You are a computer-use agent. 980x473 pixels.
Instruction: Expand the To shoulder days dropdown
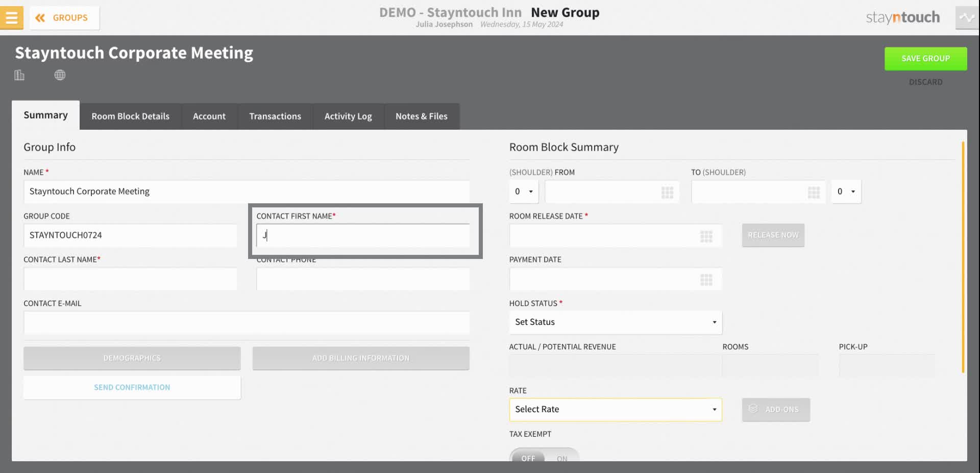[x=846, y=192]
